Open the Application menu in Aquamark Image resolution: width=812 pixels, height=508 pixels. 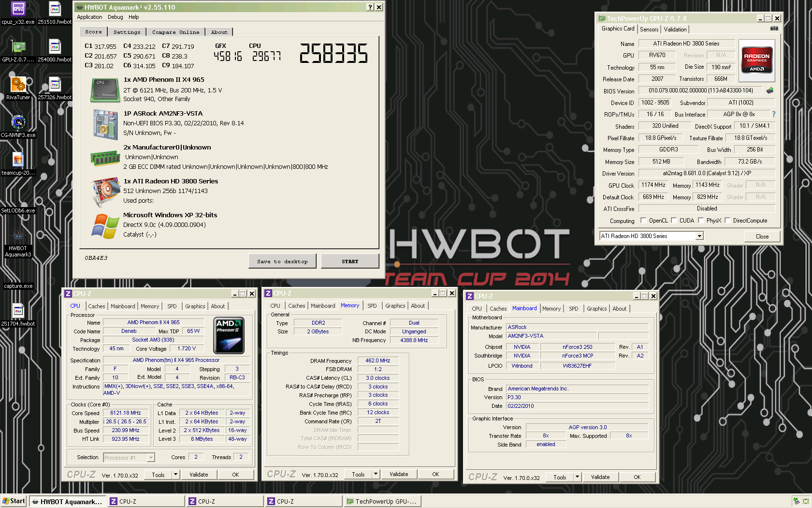pyautogui.click(x=89, y=17)
